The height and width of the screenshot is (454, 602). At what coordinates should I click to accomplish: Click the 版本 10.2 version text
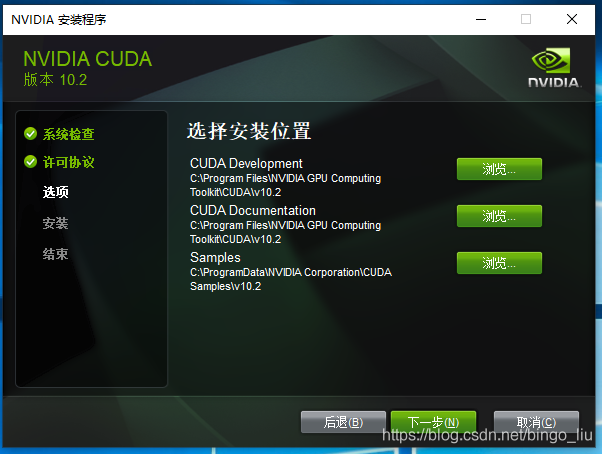click(55, 80)
